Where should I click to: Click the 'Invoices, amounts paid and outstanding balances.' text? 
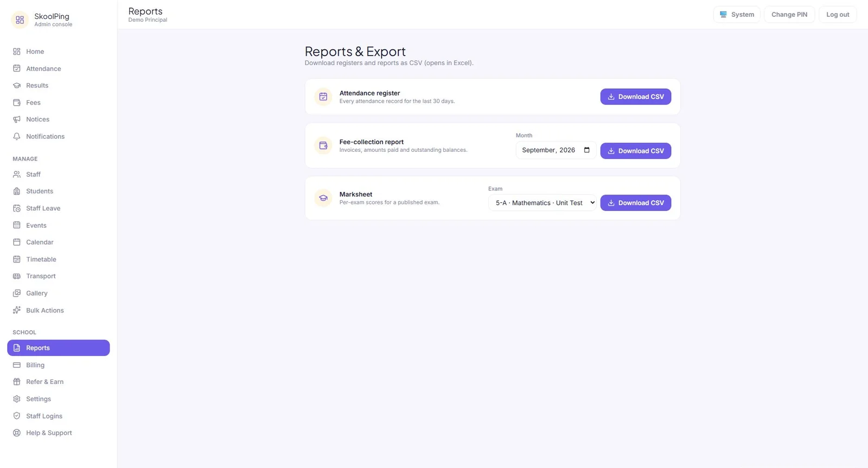pyautogui.click(x=403, y=150)
